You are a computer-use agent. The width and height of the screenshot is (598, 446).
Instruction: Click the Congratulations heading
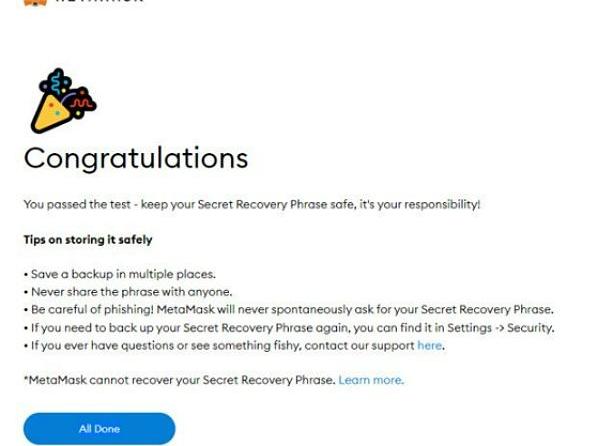pos(136,159)
